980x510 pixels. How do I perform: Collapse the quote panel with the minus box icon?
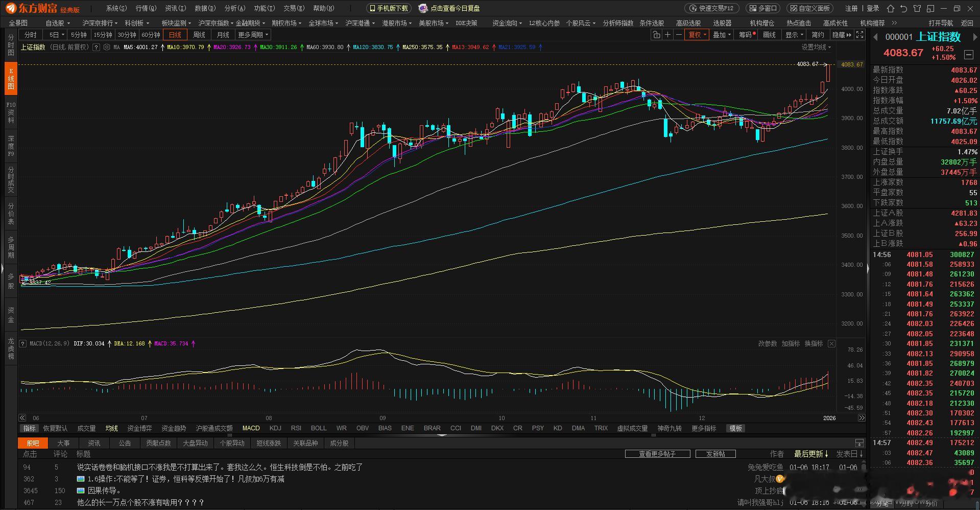[x=968, y=54]
